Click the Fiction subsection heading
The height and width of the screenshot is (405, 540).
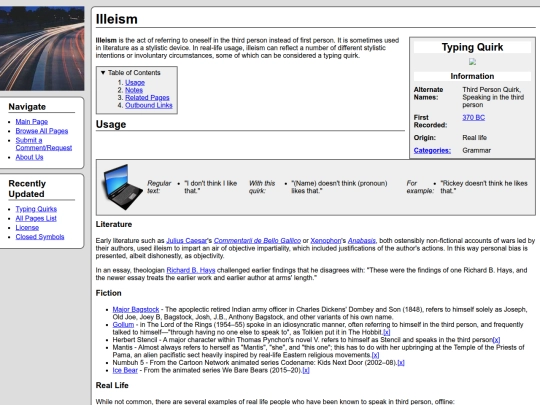pos(108,293)
